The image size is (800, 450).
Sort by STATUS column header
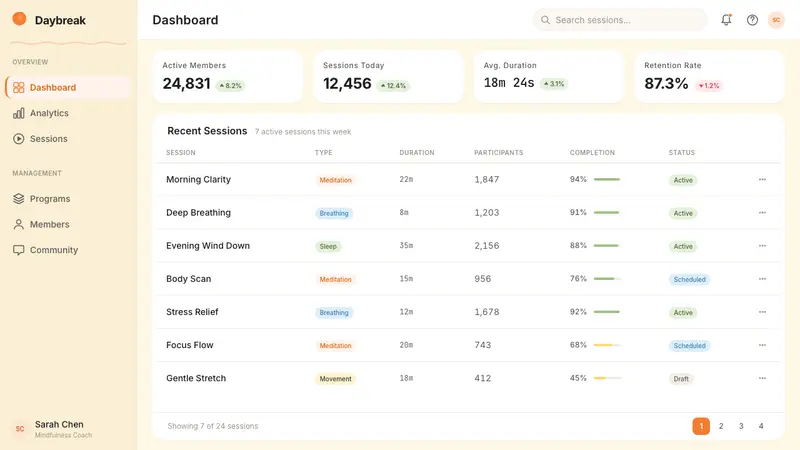682,153
